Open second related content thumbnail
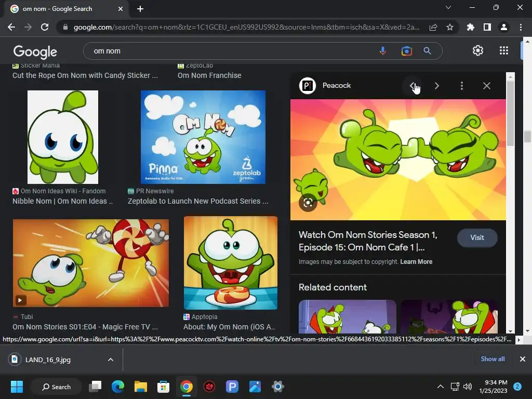Viewport: 532px width, 399px height. [x=449, y=316]
